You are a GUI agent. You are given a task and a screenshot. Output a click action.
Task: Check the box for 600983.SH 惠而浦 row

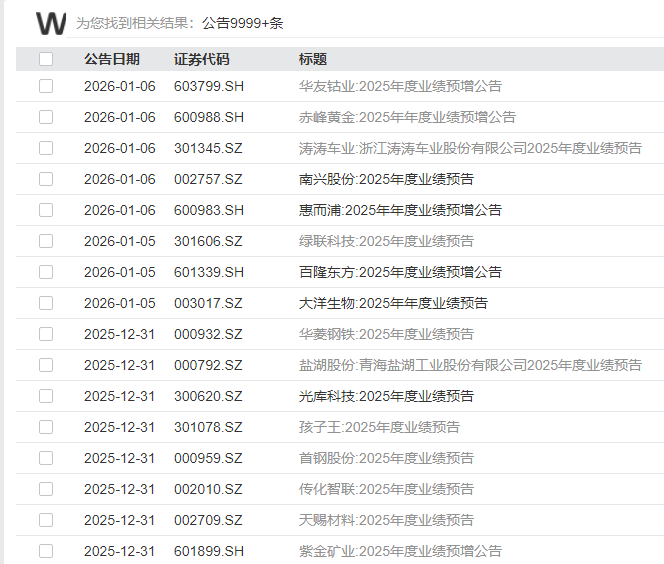46,210
